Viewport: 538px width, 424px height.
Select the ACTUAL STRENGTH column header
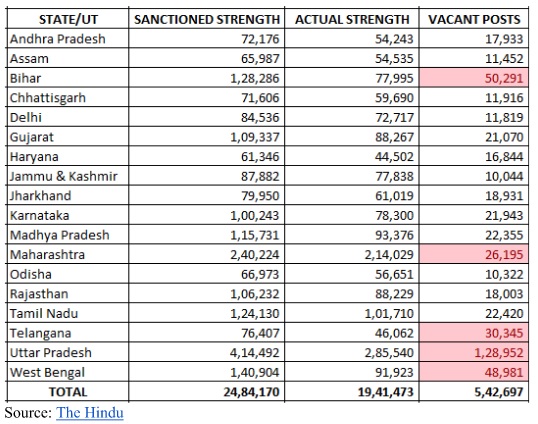coord(352,19)
